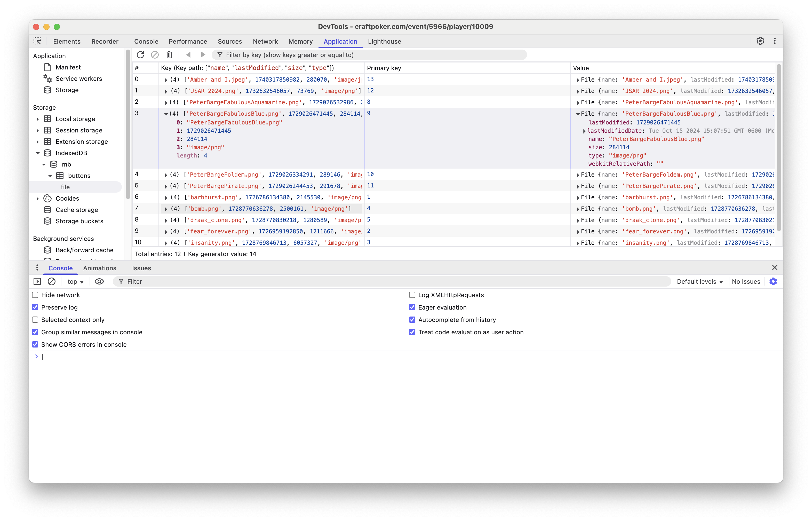Uncheck Show CORS errors in console
Image resolution: width=812 pixels, height=521 pixels.
click(35, 344)
